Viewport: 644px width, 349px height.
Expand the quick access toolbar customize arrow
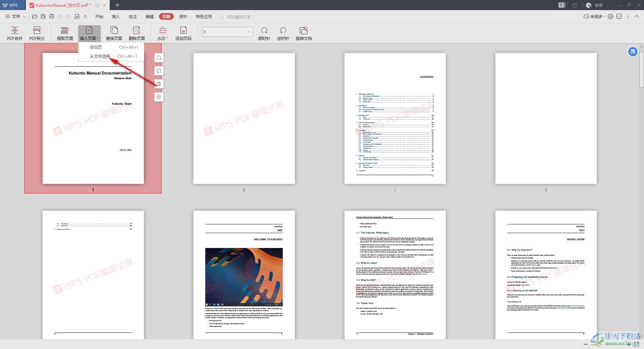(85, 16)
